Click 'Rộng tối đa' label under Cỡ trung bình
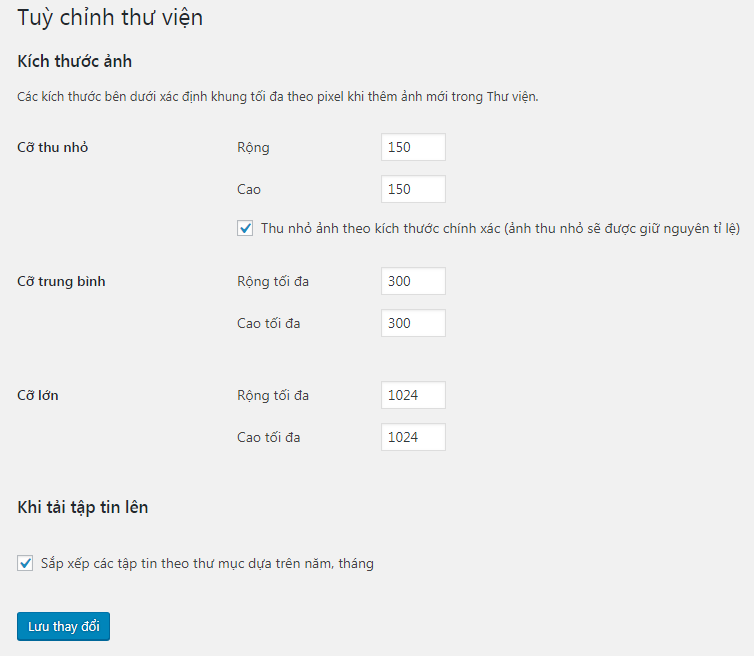Screen dimensions: 754x656 (x=273, y=281)
